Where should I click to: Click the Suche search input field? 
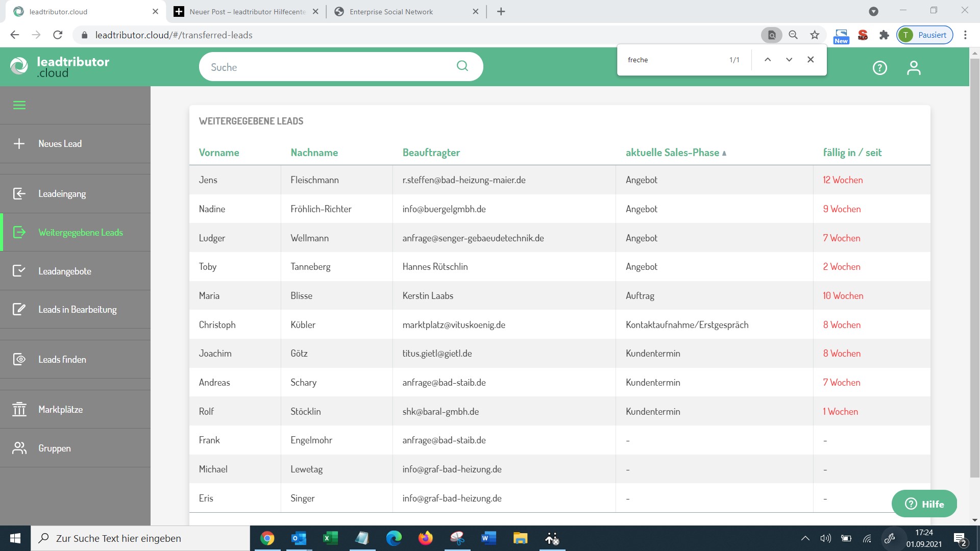point(327,67)
